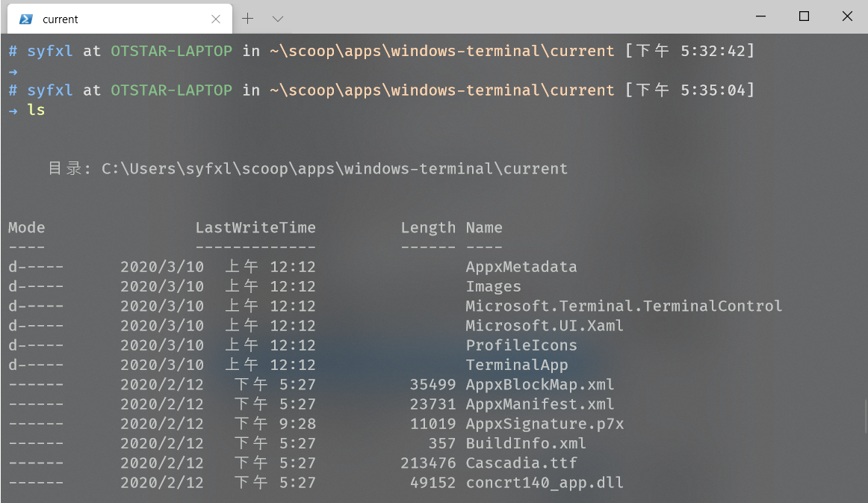Close the 'current' tab
Screen dimensions: 868x503
pyautogui.click(x=216, y=19)
